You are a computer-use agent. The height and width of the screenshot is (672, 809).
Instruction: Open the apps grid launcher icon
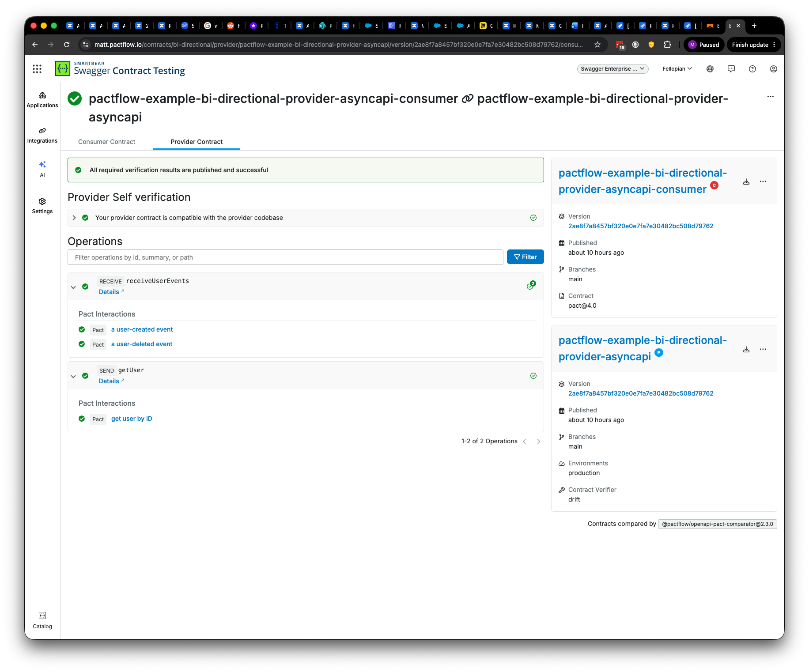coord(37,68)
